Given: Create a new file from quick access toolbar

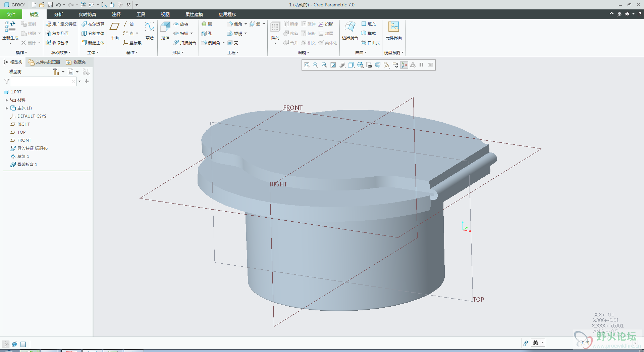Looking at the screenshot, I should click(x=34, y=5).
